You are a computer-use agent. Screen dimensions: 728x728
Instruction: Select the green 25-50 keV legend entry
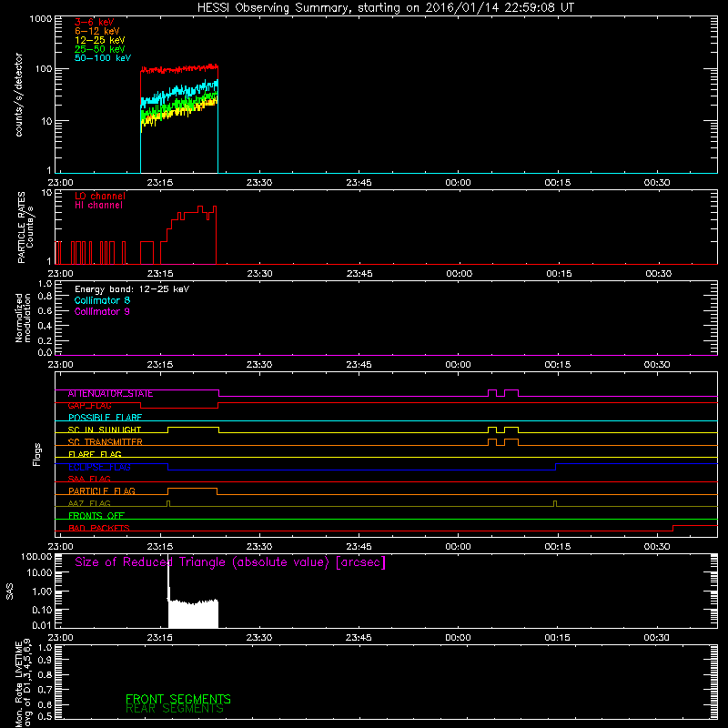pyautogui.click(x=100, y=49)
